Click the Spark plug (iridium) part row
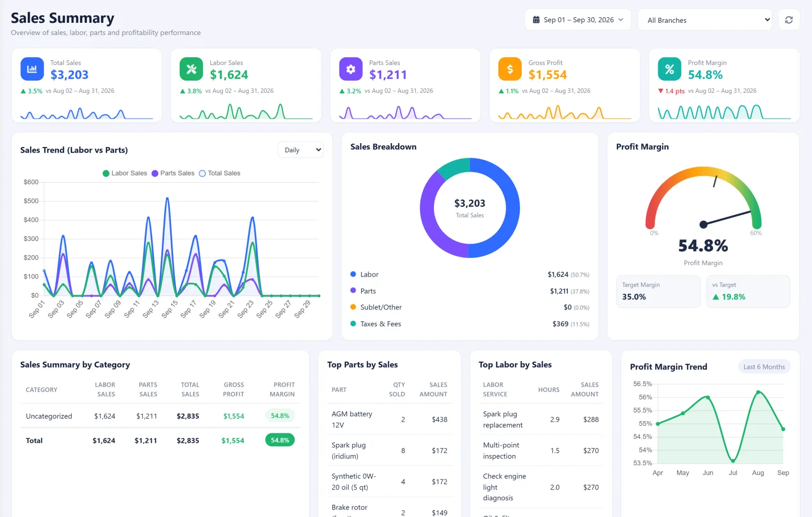 [390, 451]
